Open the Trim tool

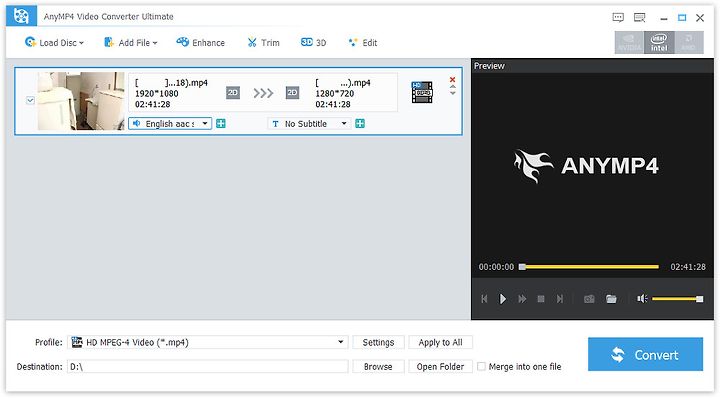(264, 43)
